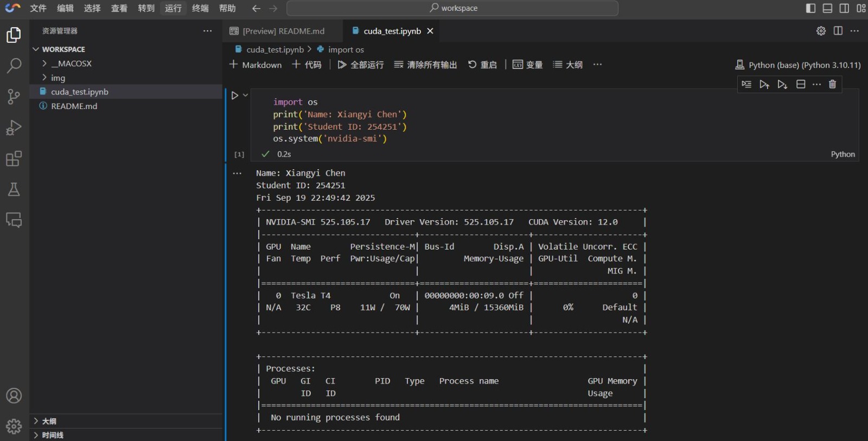Click the workspace search box
Viewport: 868px width, 441px height.
452,8
